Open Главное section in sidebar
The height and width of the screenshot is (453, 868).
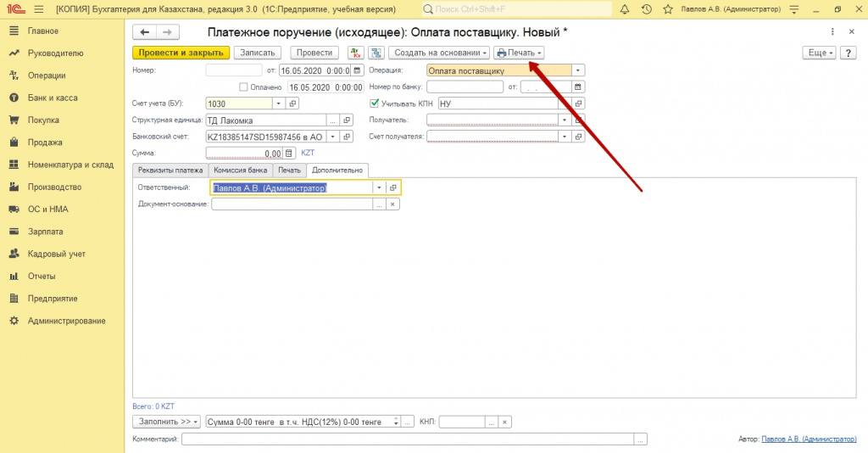click(43, 31)
